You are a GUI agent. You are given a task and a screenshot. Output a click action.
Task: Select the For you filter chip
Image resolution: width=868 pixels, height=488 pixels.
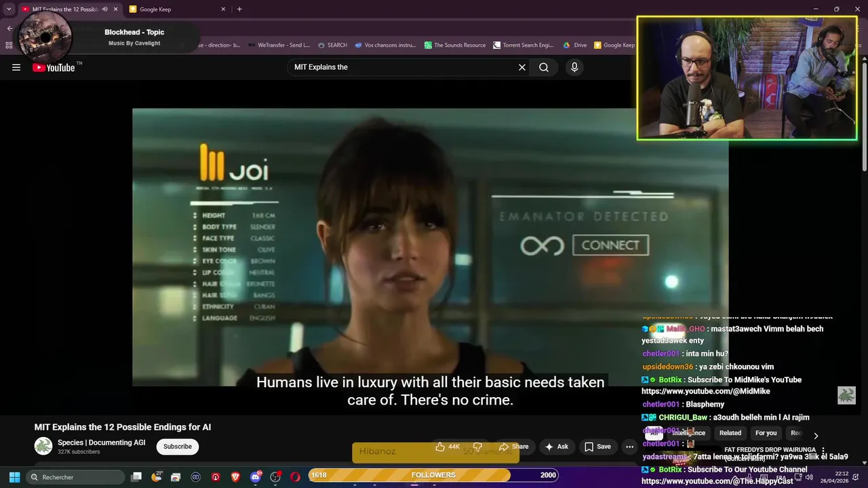click(766, 433)
